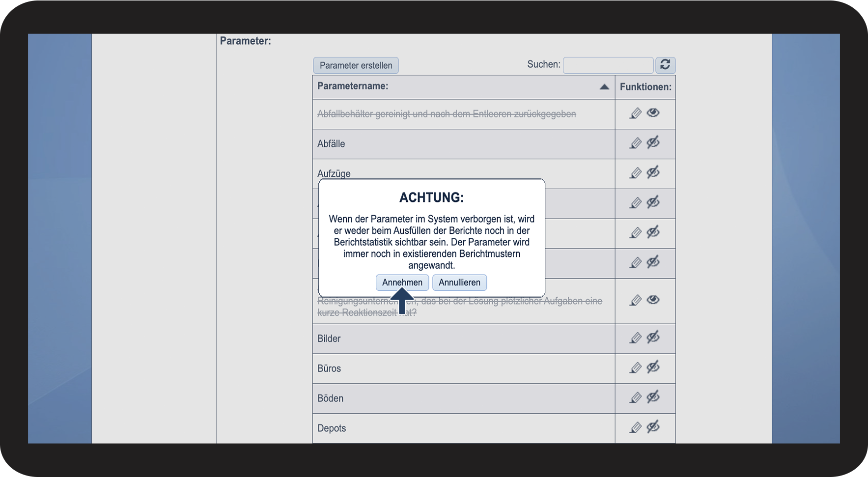Hide the Abfälle parameter using eye icon
The width and height of the screenshot is (868, 477).
click(653, 143)
